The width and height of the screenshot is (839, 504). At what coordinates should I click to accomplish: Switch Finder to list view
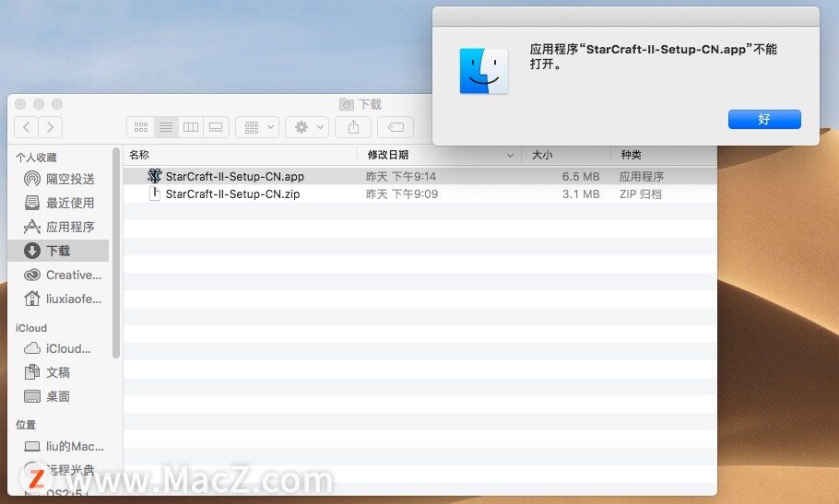click(166, 127)
